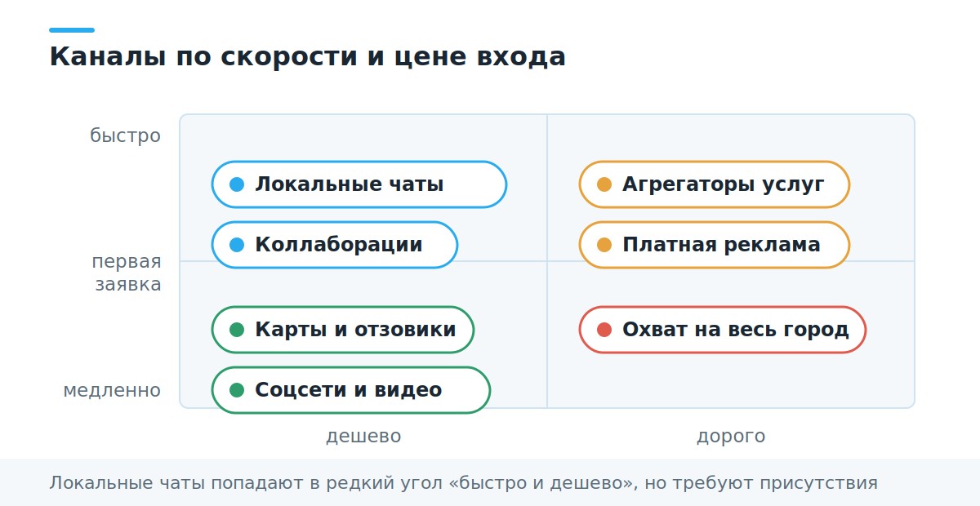Click the green dot beside Карты и отзовики
Image resolution: width=980 pixels, height=506 pixels.
(x=237, y=330)
